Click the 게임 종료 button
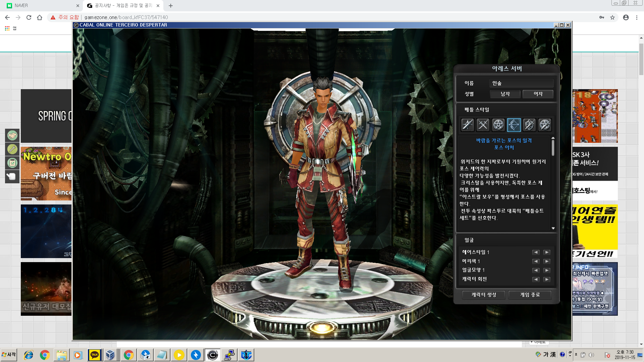Screen dimensions: 644x362 530,295
